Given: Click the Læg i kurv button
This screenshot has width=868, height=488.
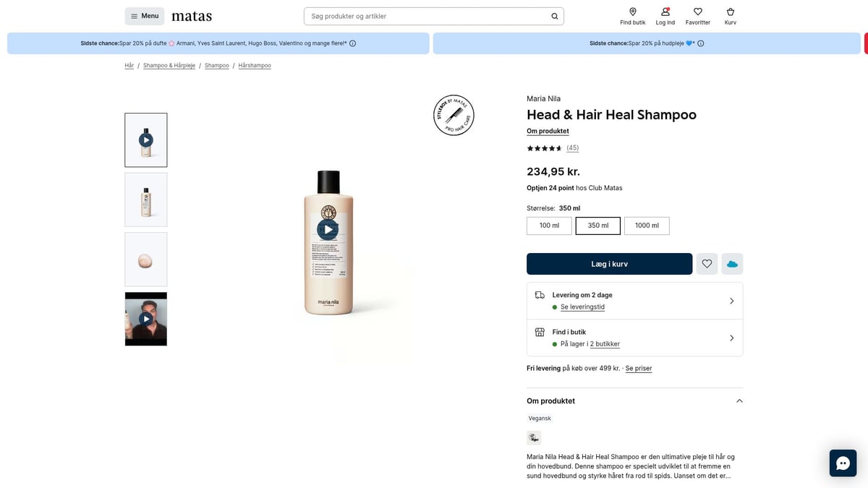Looking at the screenshot, I should click(608, 263).
